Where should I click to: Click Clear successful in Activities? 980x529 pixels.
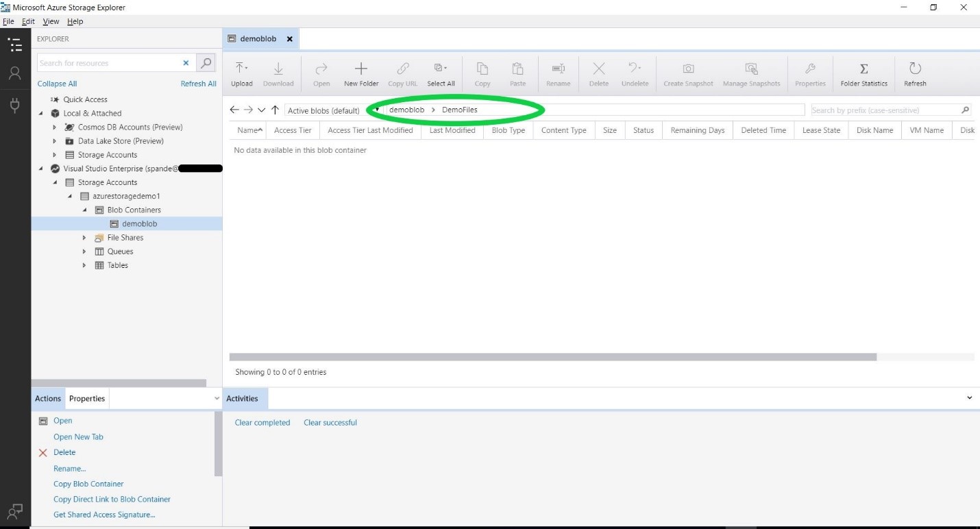coord(330,423)
